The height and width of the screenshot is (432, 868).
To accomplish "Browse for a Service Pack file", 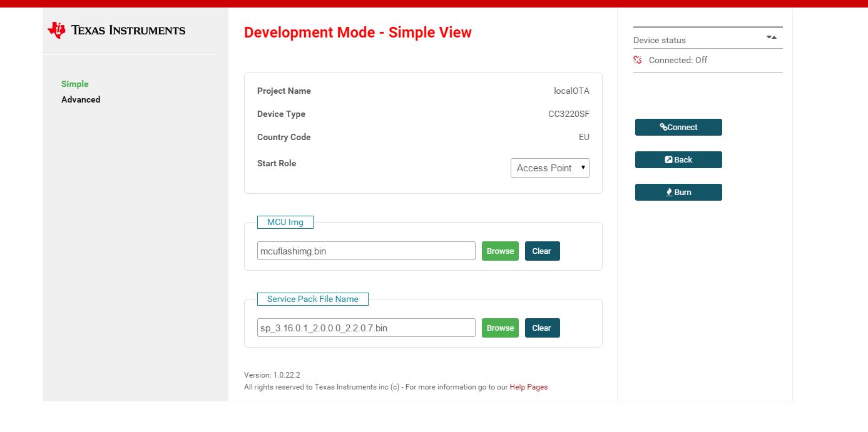I will click(x=500, y=328).
